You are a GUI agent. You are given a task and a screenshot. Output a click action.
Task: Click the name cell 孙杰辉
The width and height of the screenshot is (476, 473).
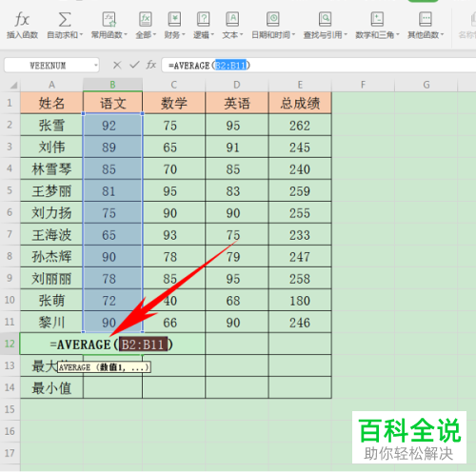click(51, 256)
